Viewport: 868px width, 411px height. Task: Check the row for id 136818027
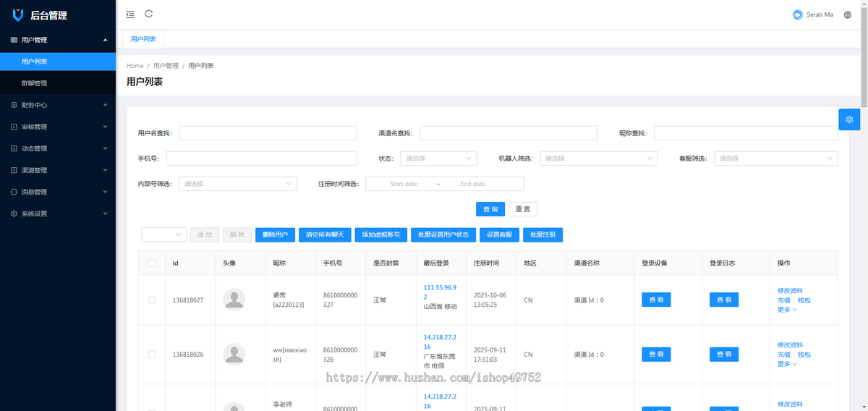152,300
